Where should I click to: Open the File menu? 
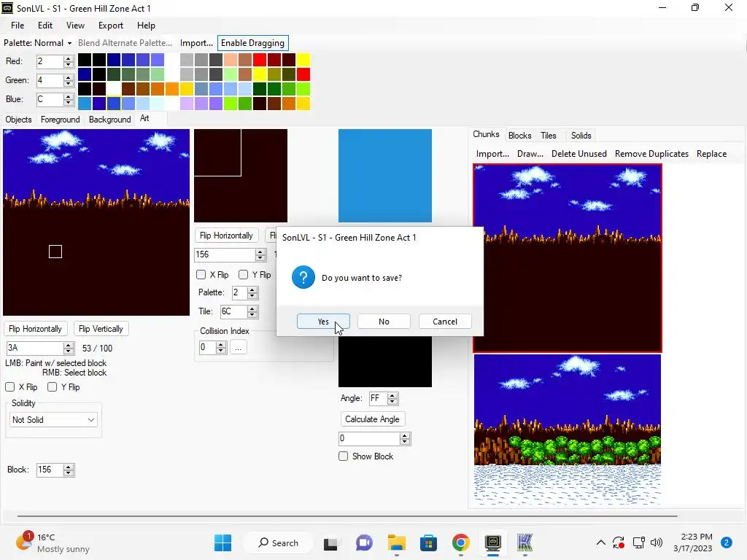tap(18, 26)
